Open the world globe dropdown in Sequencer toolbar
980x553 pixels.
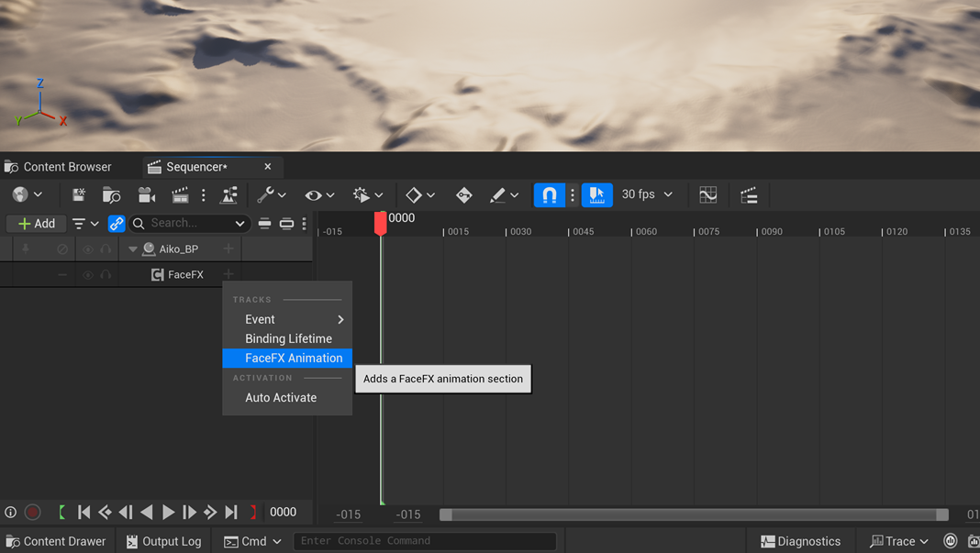tap(27, 195)
